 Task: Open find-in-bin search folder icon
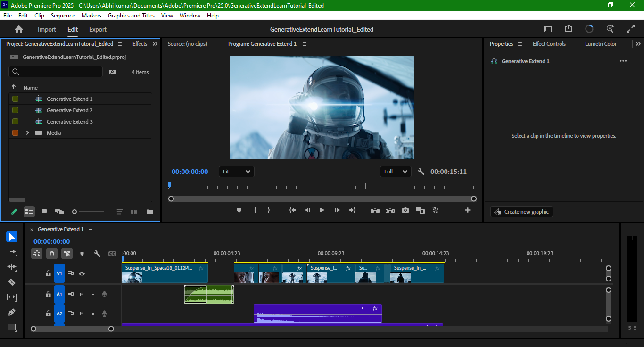click(112, 72)
